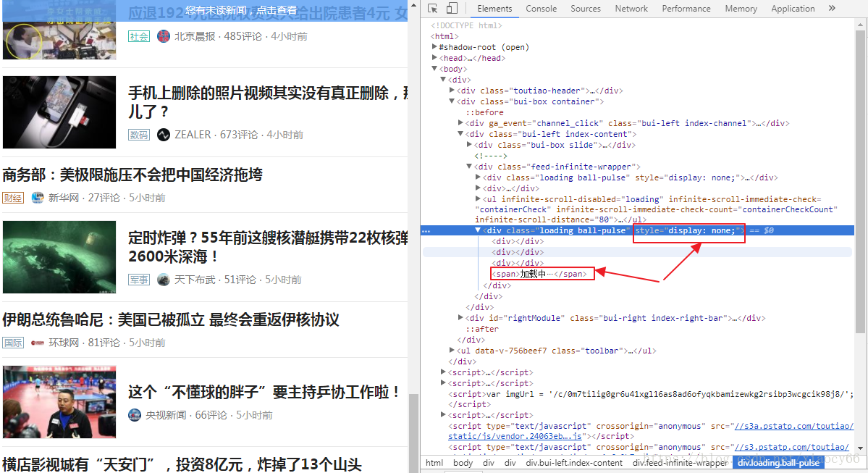Collapse the bui-box container div
This screenshot has width=868, height=473.
coord(452,101)
